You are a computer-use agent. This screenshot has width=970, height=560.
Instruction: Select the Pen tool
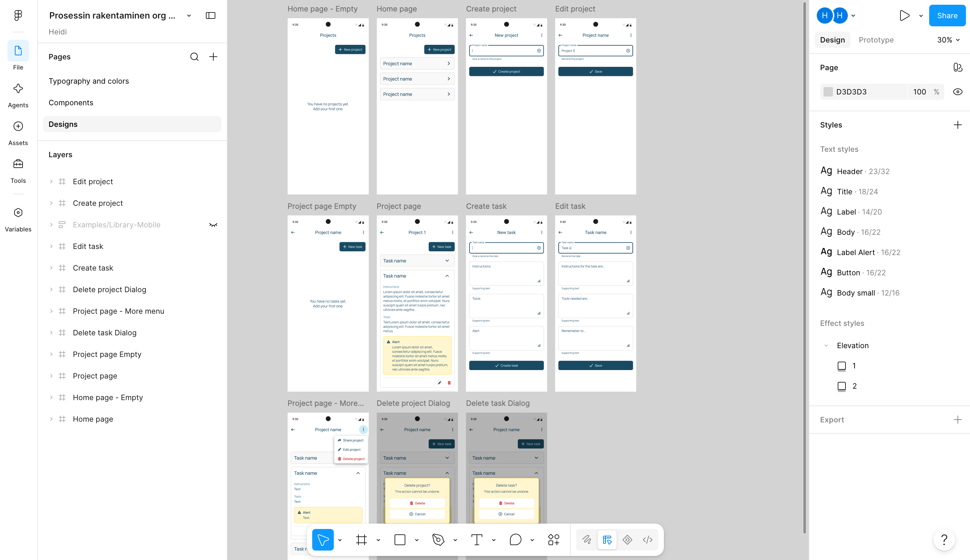pyautogui.click(x=438, y=540)
